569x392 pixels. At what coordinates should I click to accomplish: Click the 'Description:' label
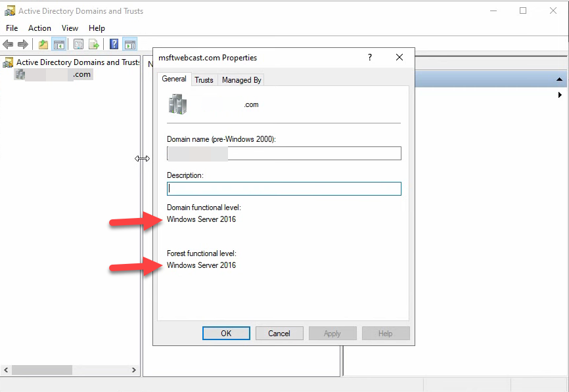pos(185,175)
